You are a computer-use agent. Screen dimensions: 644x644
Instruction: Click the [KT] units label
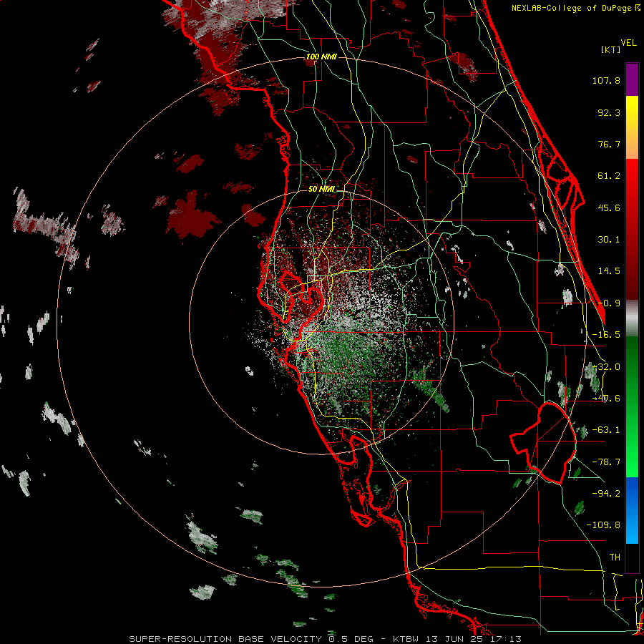coord(610,49)
